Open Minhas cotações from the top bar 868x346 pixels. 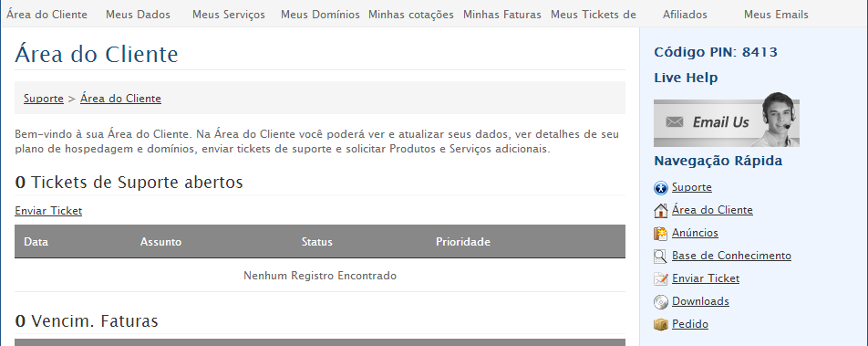click(410, 15)
